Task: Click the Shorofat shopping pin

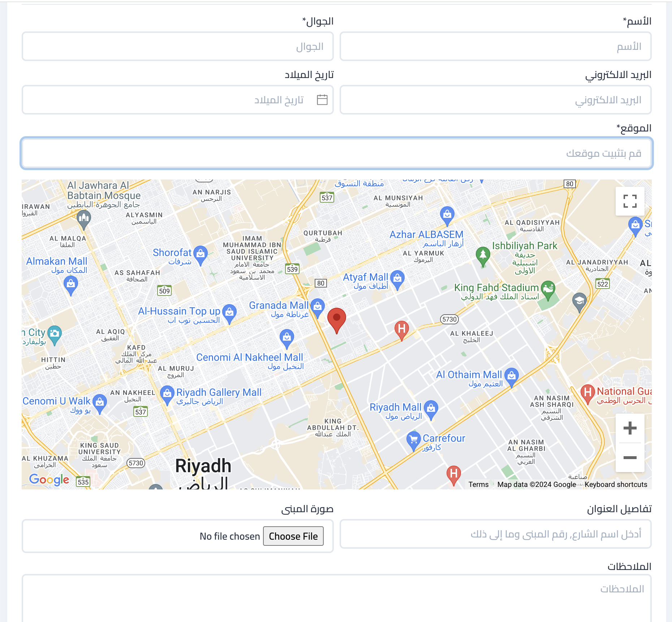Action: [x=201, y=255]
